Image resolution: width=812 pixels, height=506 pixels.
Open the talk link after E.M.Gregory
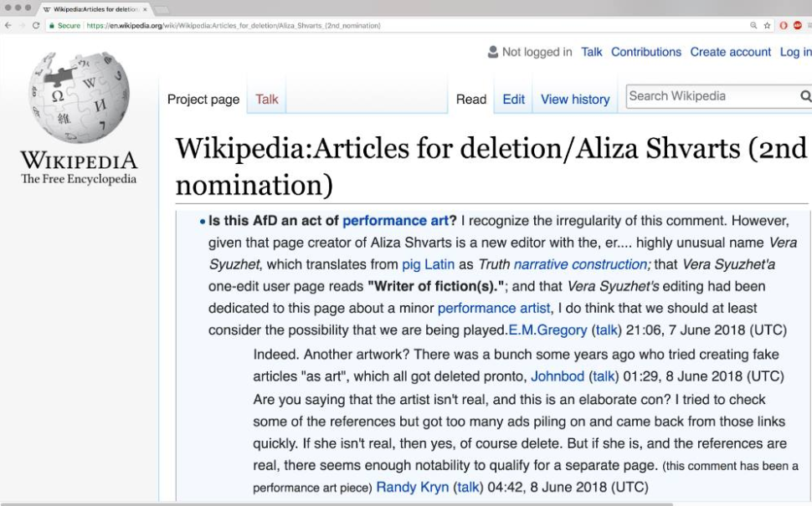pos(606,330)
